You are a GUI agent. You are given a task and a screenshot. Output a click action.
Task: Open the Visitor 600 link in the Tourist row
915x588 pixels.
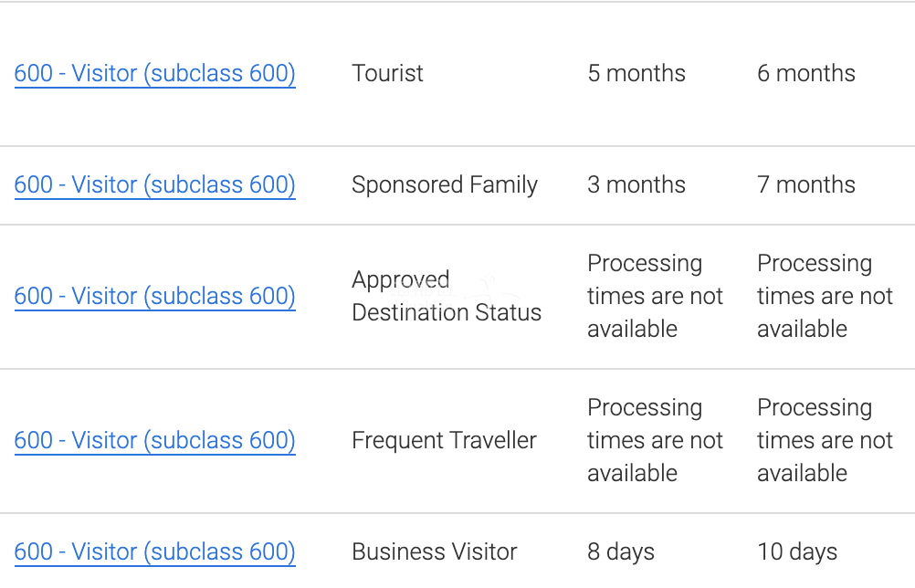coord(154,73)
